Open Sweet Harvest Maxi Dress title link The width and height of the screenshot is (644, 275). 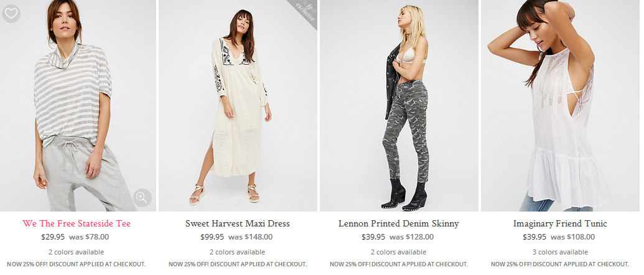(x=238, y=224)
